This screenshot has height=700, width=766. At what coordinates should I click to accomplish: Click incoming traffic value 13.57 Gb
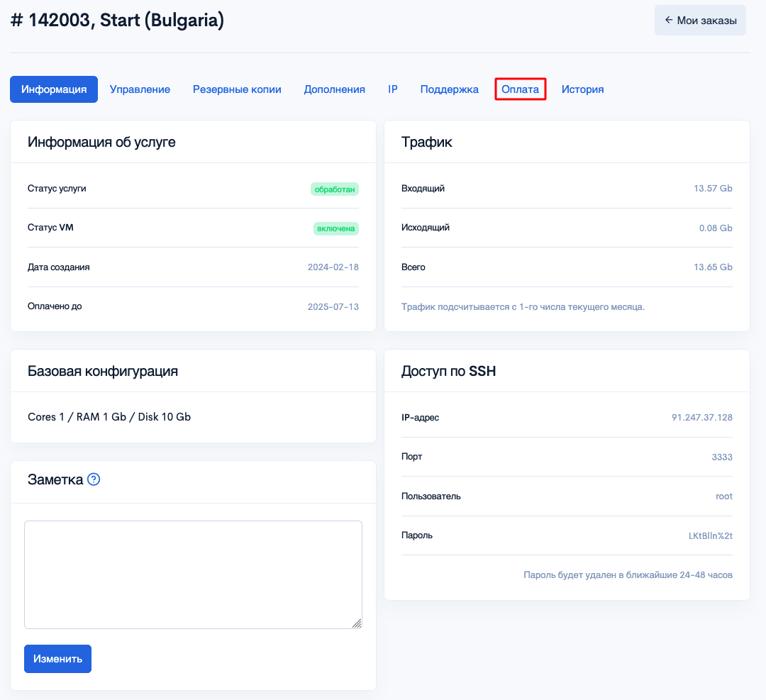(713, 188)
